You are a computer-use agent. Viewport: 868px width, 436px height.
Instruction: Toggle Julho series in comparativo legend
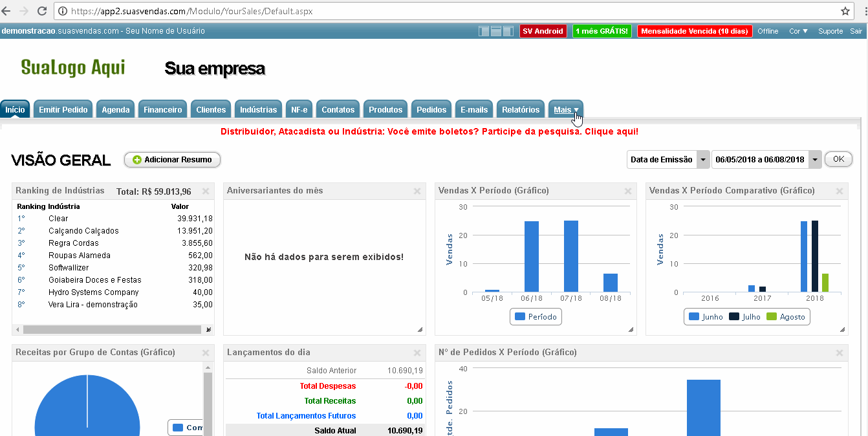(745, 317)
